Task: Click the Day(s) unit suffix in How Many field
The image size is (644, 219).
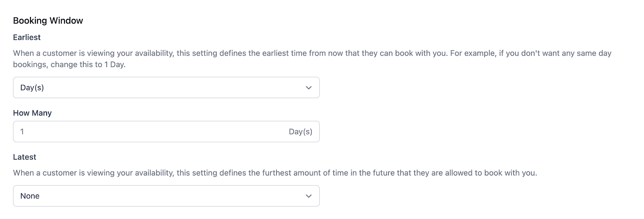Action: coord(300,132)
